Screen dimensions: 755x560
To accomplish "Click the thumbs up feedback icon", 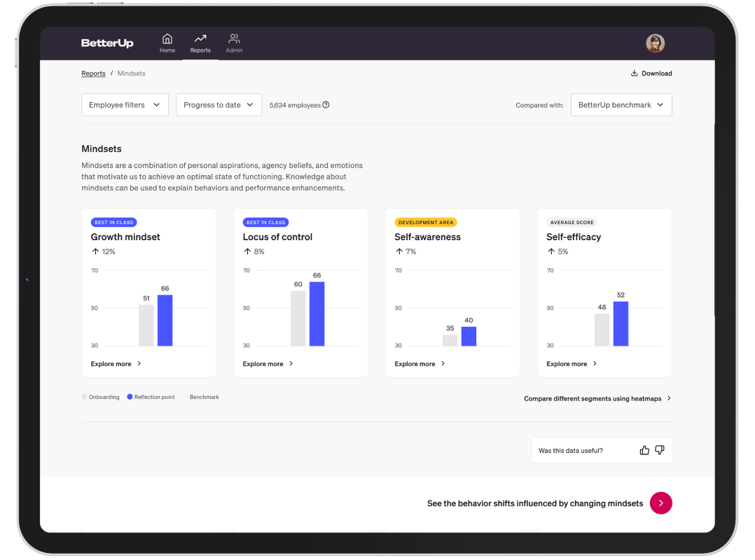I will pyautogui.click(x=644, y=450).
